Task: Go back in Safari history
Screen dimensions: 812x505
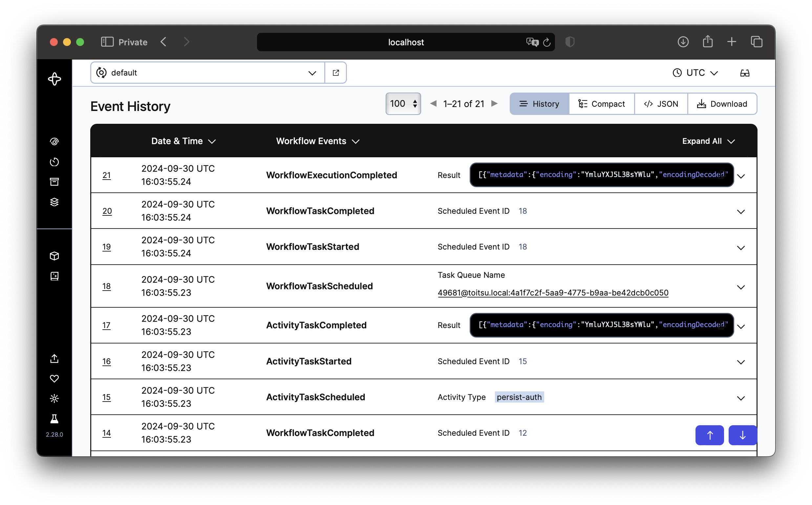Action: click(x=163, y=42)
